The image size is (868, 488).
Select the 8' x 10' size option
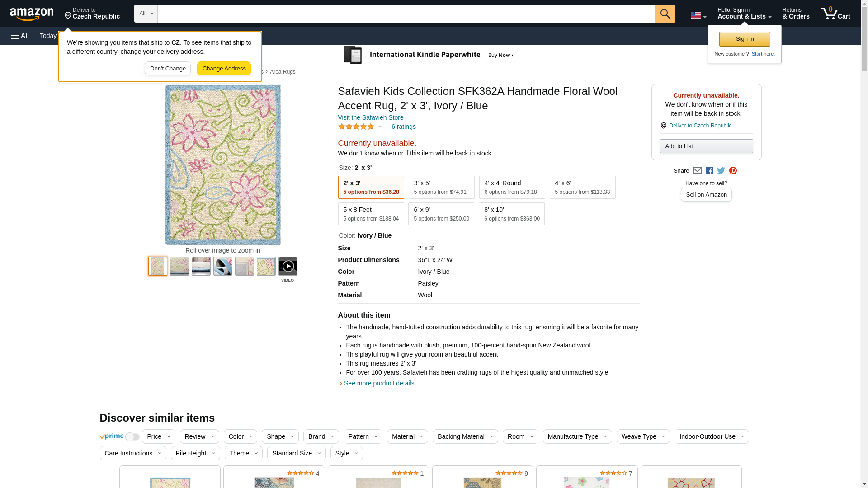511,214
